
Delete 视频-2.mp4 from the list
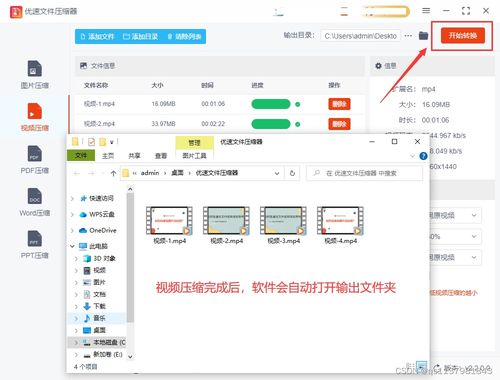(x=339, y=124)
